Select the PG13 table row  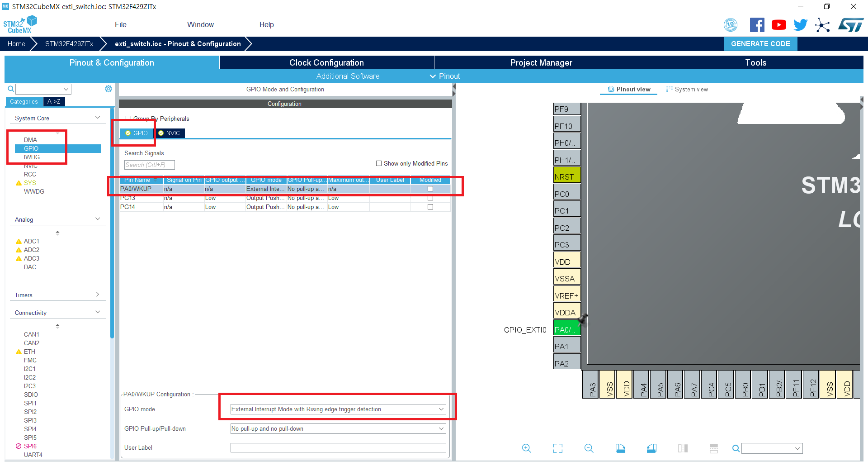pyautogui.click(x=285, y=198)
